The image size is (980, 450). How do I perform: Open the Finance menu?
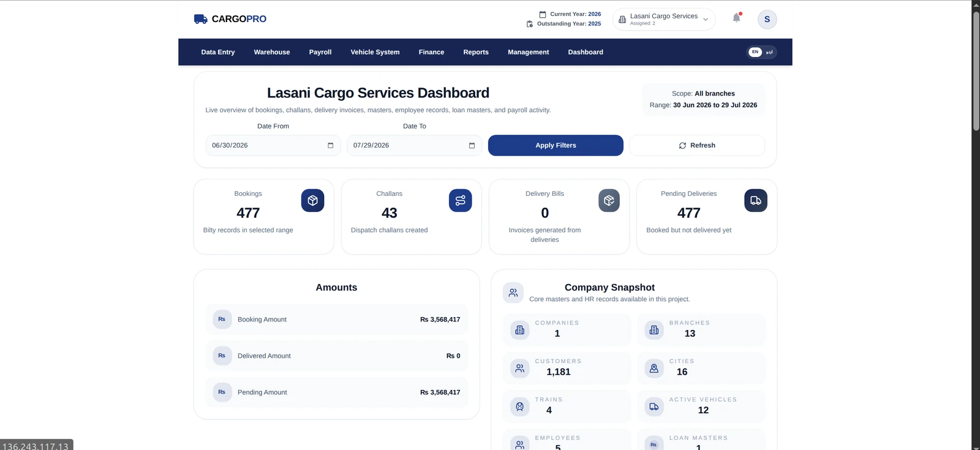(x=431, y=52)
